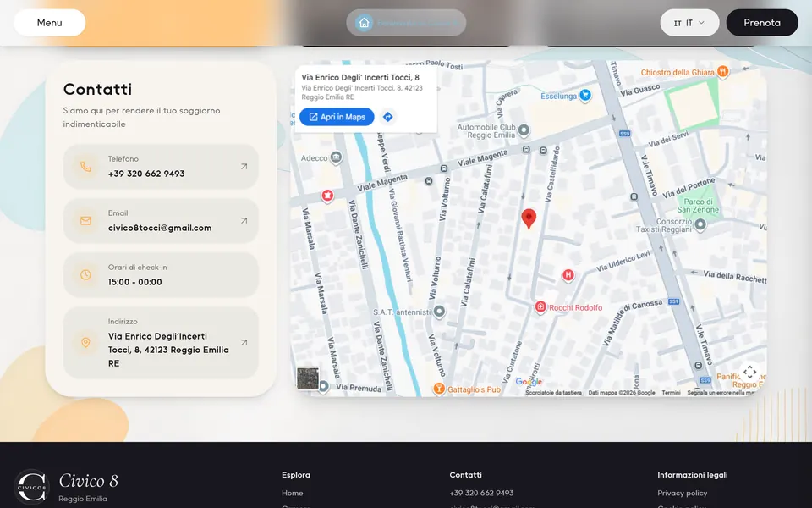This screenshot has width=812, height=508.
Task: Click the hospital H marker on map
Action: tap(568, 274)
